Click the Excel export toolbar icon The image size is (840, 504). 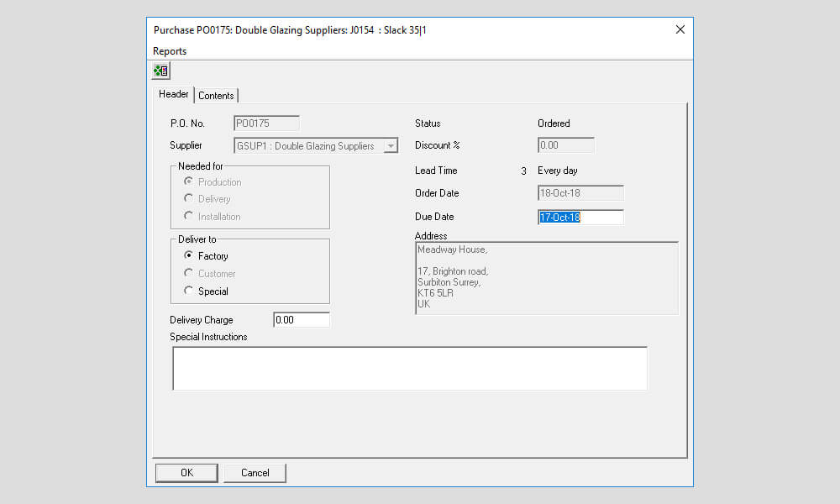(x=160, y=71)
